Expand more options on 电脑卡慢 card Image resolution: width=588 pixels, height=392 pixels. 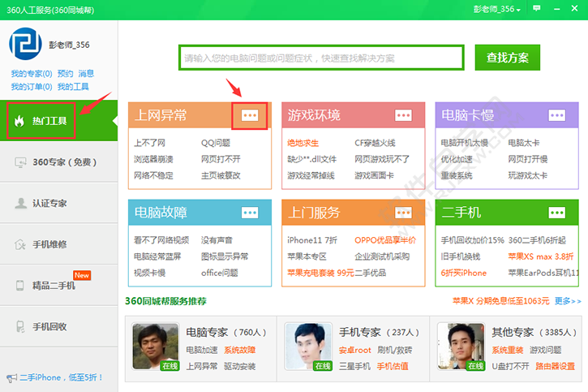(557, 115)
